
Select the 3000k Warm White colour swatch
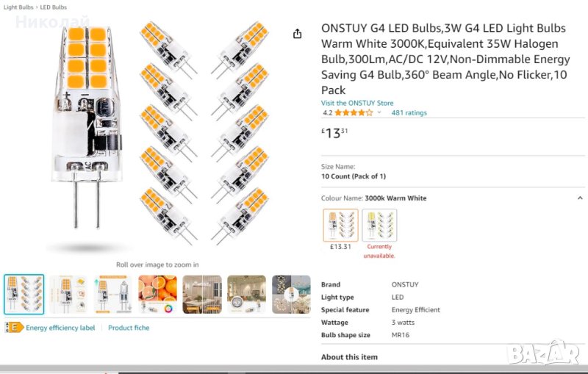coord(340,225)
